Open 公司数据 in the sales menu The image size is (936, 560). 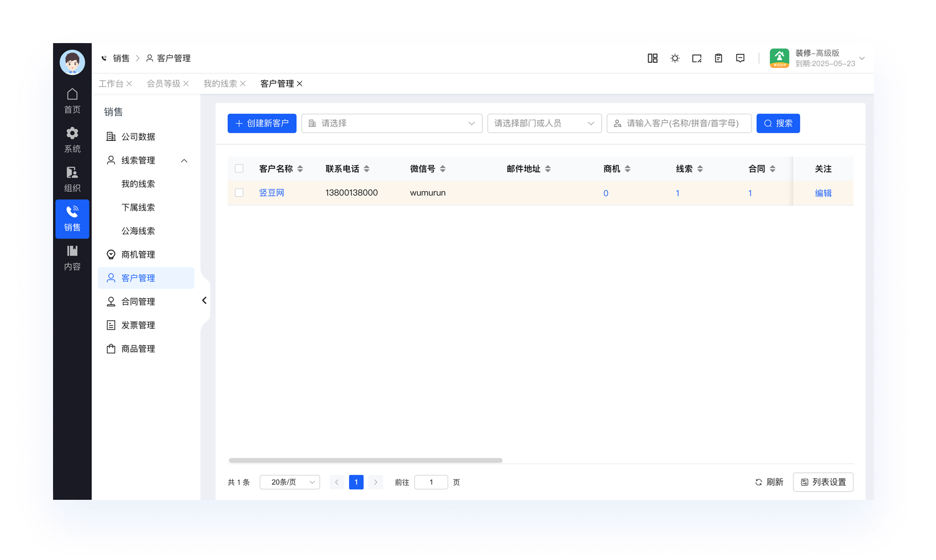[146, 136]
